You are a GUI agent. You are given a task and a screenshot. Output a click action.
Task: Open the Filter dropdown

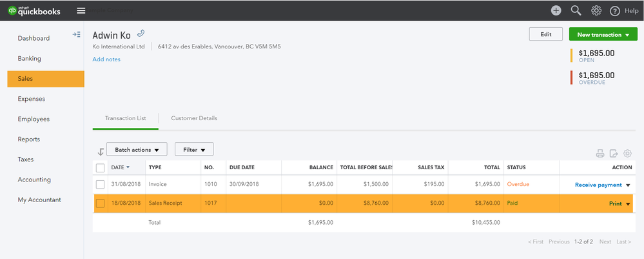coord(194,149)
